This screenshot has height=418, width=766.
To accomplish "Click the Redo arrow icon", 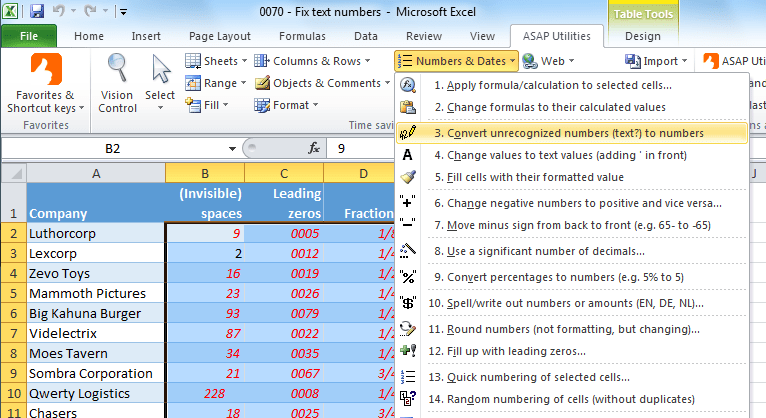I will tap(90, 11).
